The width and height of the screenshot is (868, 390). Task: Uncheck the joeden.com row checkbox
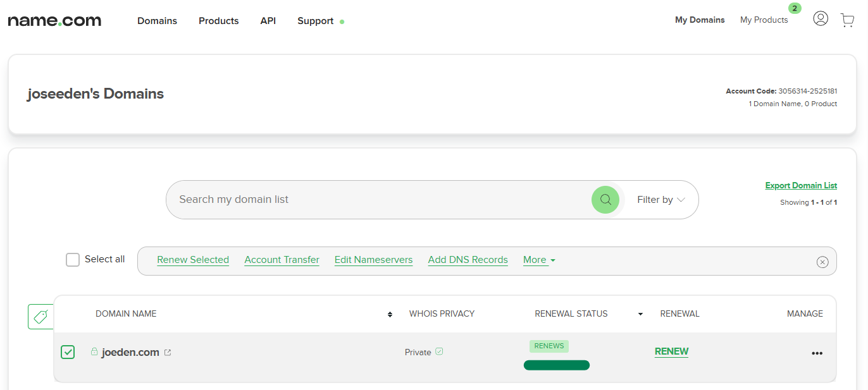tap(68, 352)
